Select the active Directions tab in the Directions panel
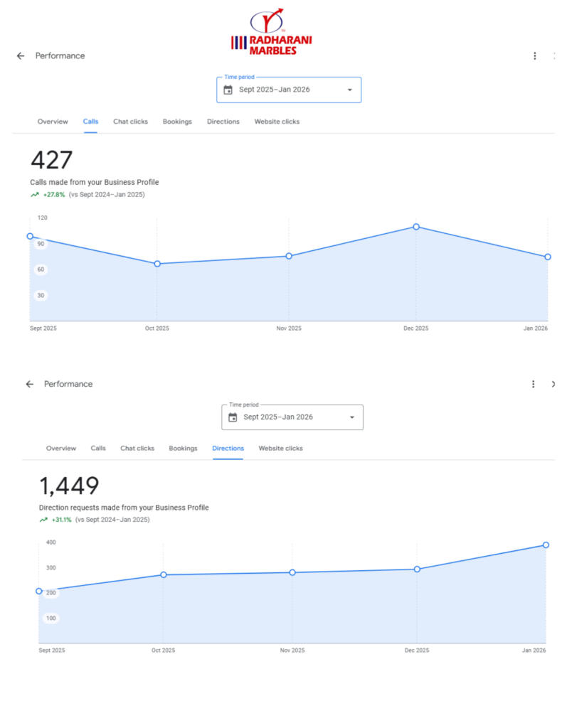567x728 pixels. [x=228, y=448]
